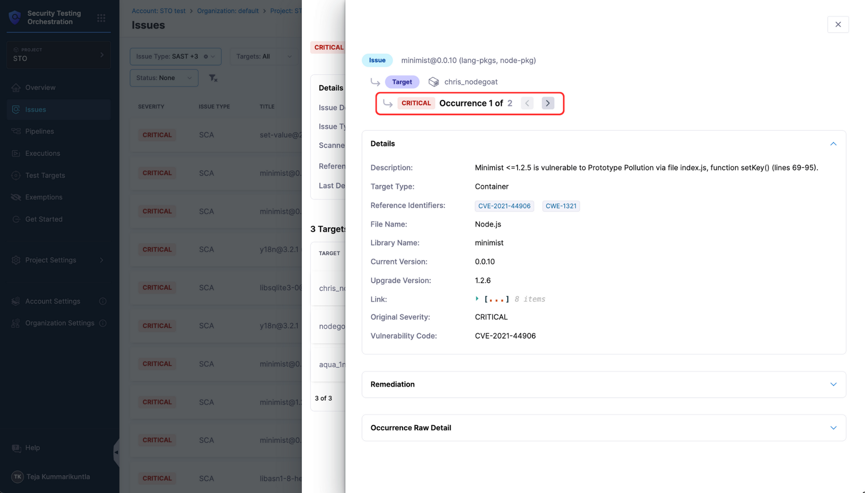Open Pipelines in the sidebar
Image resolution: width=868 pixels, height=493 pixels.
coord(39,131)
